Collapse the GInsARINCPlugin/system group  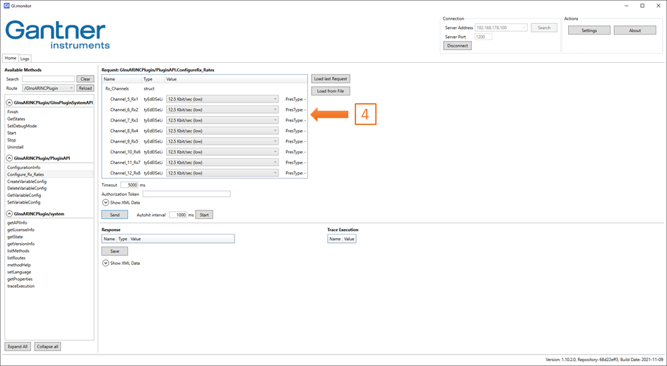(x=9, y=214)
